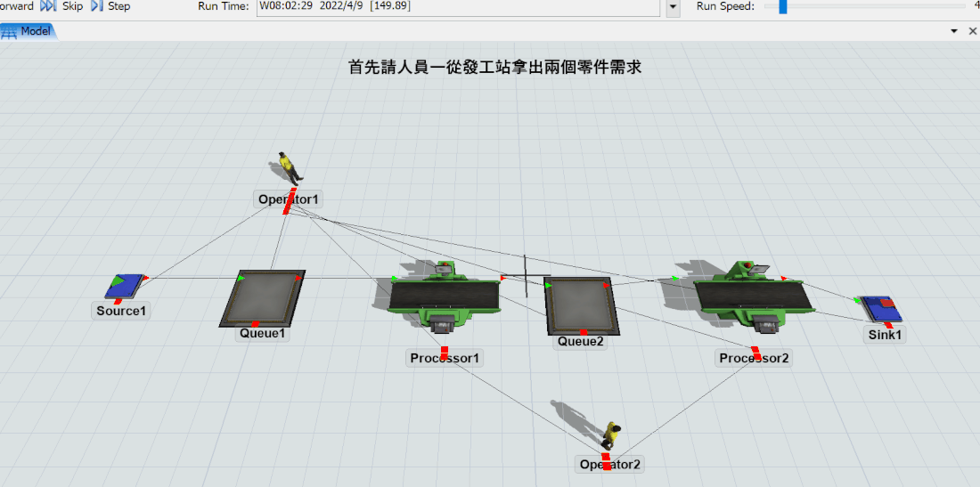Click inside the Run Time field
Viewport: 980px width, 487px height.
click(x=458, y=6)
